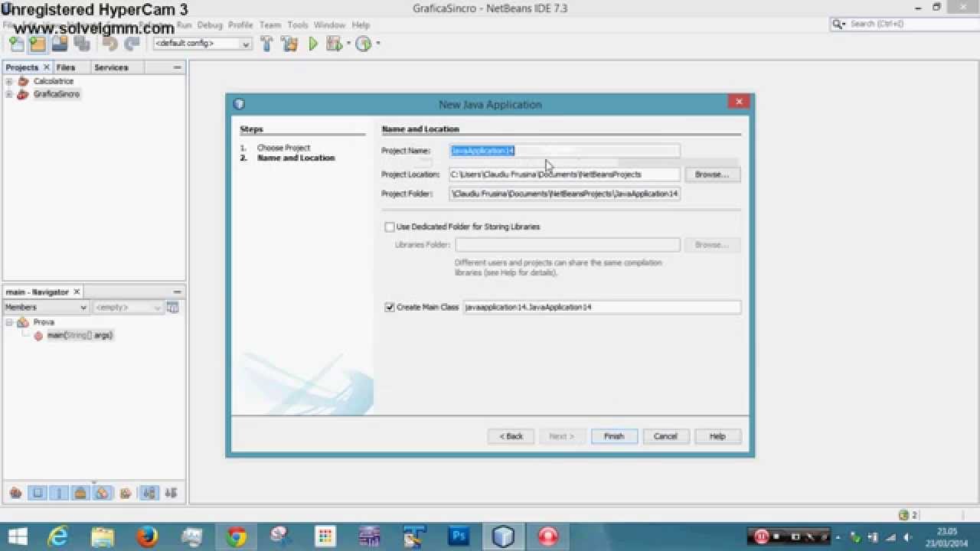Open the Profile menu
980x551 pixels.
tap(240, 24)
